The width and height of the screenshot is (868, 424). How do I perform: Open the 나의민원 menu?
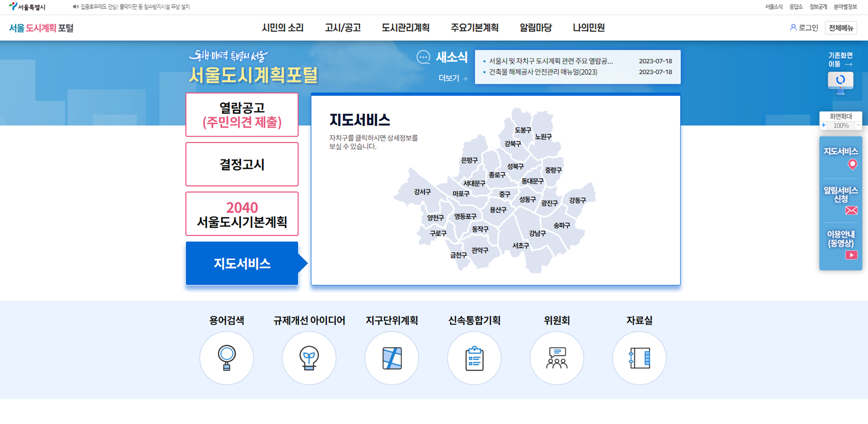[x=589, y=28]
